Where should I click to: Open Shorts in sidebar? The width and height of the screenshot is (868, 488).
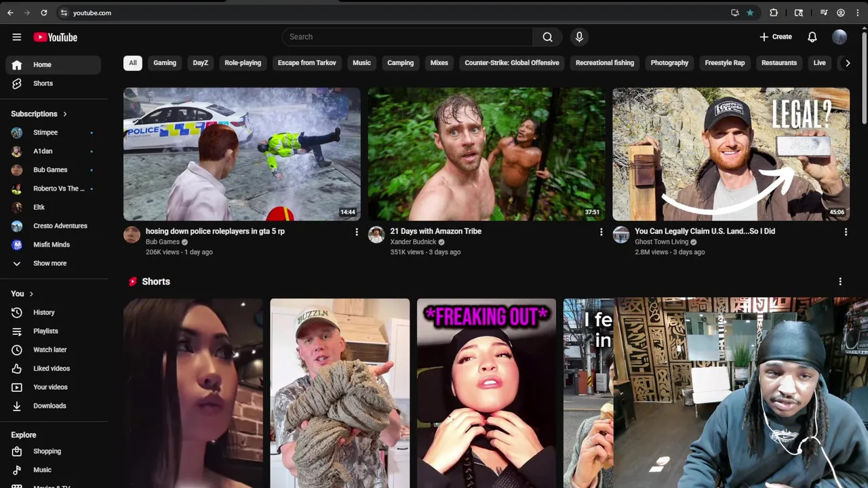[x=54, y=83]
